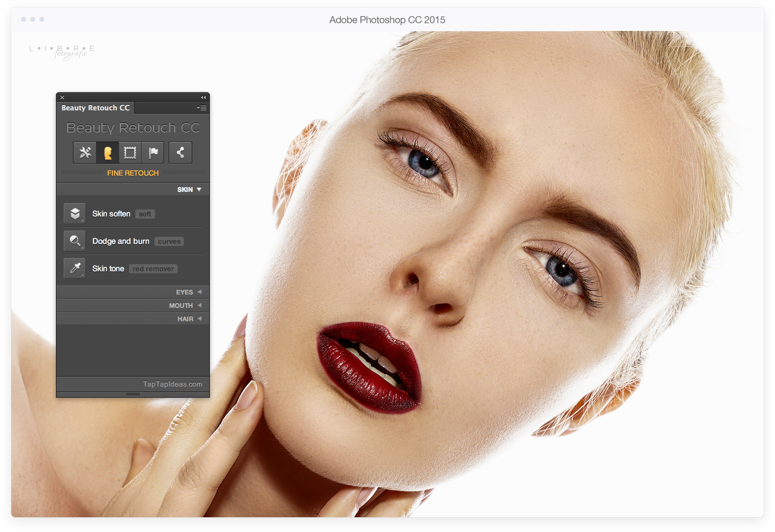This screenshot has width=775, height=532.
Task: Click the panel bottom resize grip
Action: pyautogui.click(x=133, y=394)
